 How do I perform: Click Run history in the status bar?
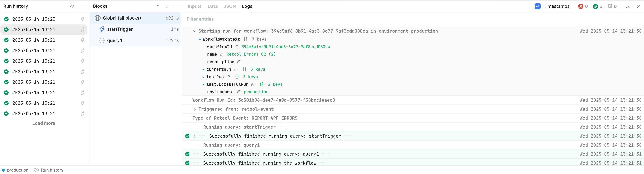[x=52, y=170]
